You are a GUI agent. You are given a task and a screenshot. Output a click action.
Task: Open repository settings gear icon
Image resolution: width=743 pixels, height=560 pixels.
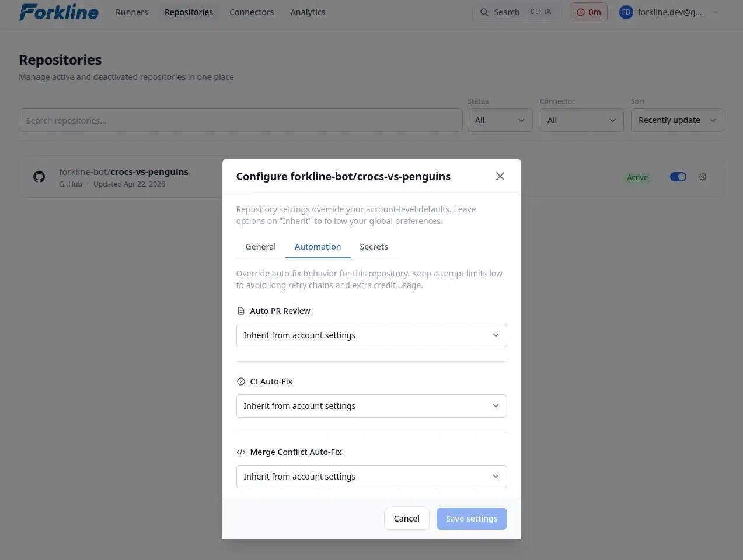703,177
